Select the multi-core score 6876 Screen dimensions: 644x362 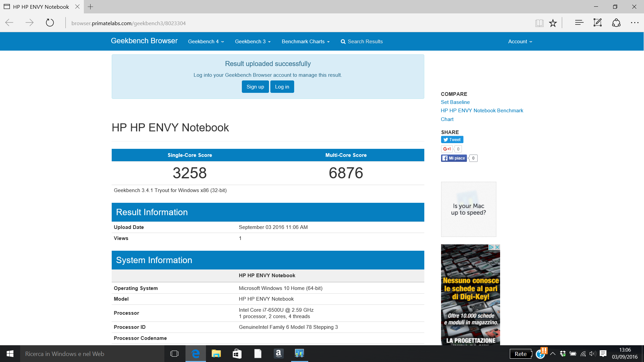click(346, 173)
